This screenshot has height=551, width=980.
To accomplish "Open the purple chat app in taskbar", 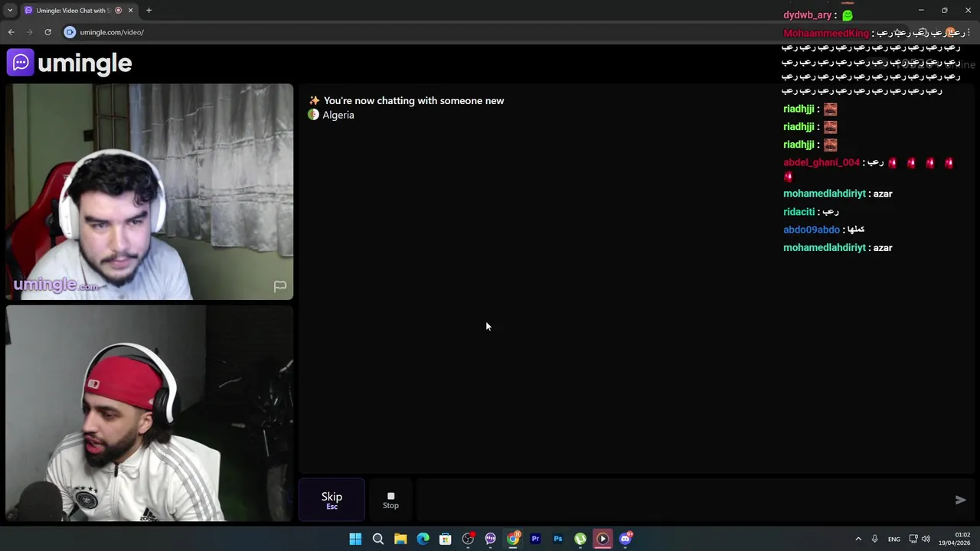I will click(490, 539).
